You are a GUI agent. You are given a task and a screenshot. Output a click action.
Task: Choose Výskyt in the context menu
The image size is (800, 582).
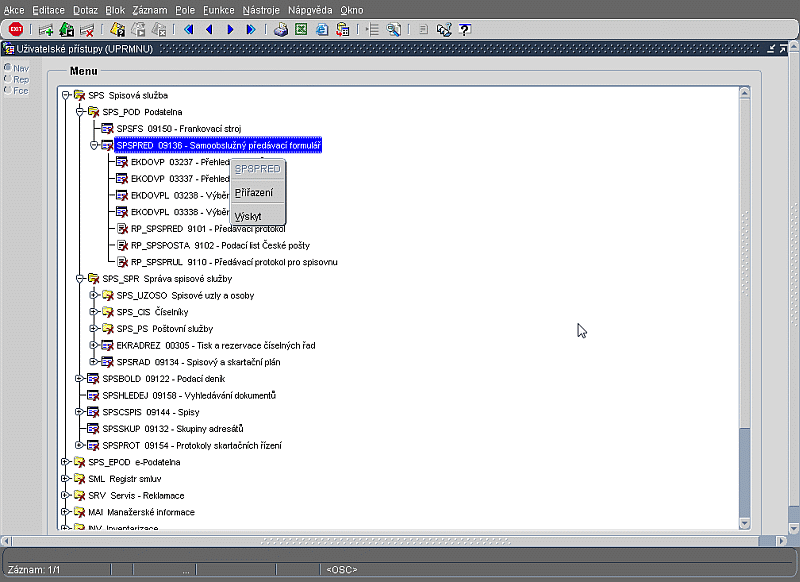tap(258, 216)
